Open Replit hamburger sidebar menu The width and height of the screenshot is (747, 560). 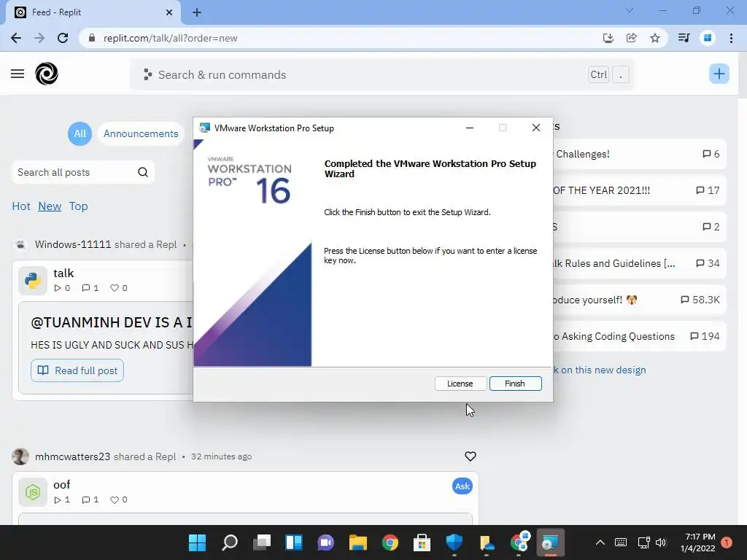[x=18, y=74]
